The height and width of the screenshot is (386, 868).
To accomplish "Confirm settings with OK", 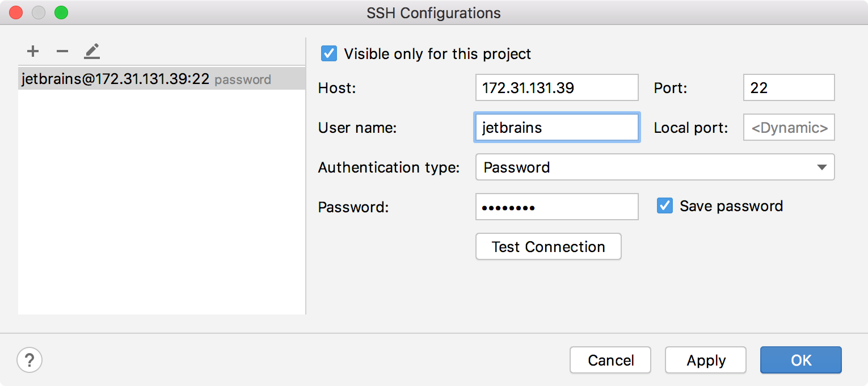I will pyautogui.click(x=800, y=360).
